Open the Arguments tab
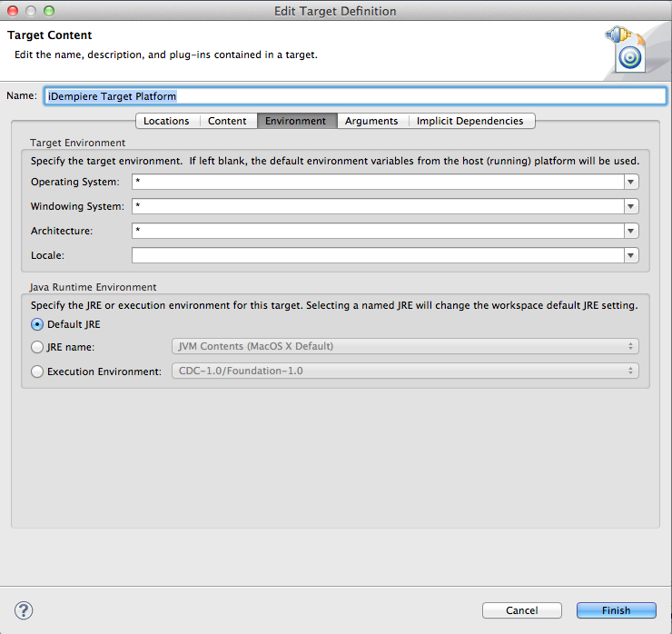672x634 pixels. (371, 121)
